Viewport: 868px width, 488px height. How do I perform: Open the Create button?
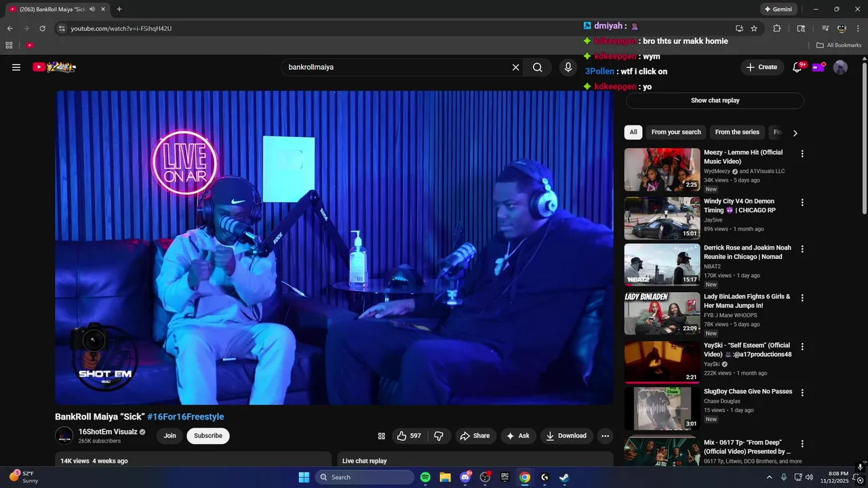[x=762, y=67]
